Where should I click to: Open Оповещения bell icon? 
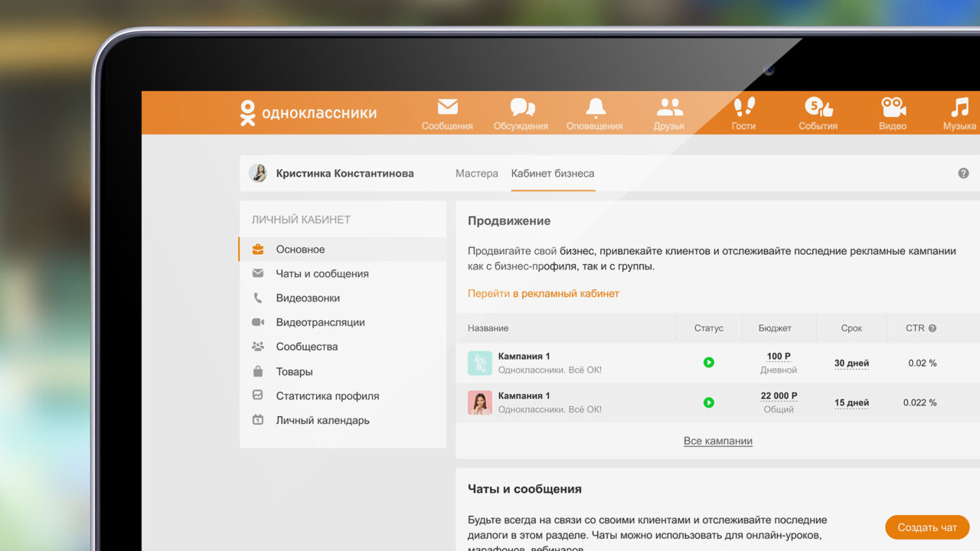click(595, 107)
